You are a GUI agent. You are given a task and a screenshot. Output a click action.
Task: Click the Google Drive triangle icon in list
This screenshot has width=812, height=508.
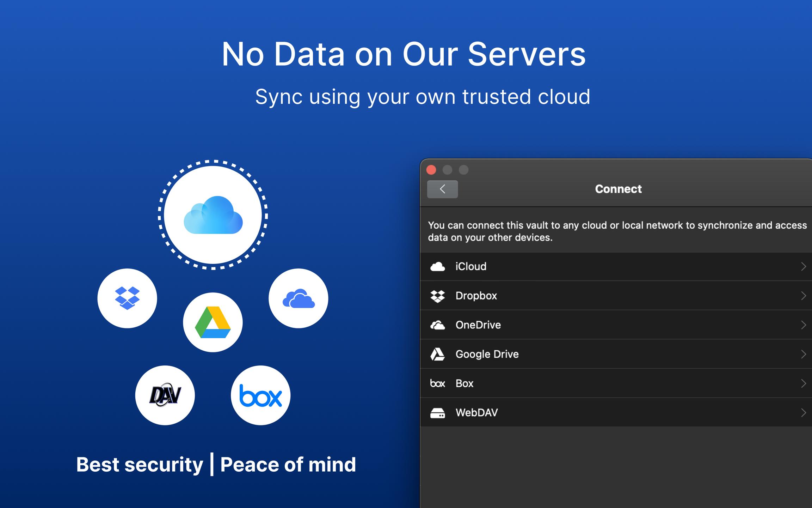[x=437, y=354]
